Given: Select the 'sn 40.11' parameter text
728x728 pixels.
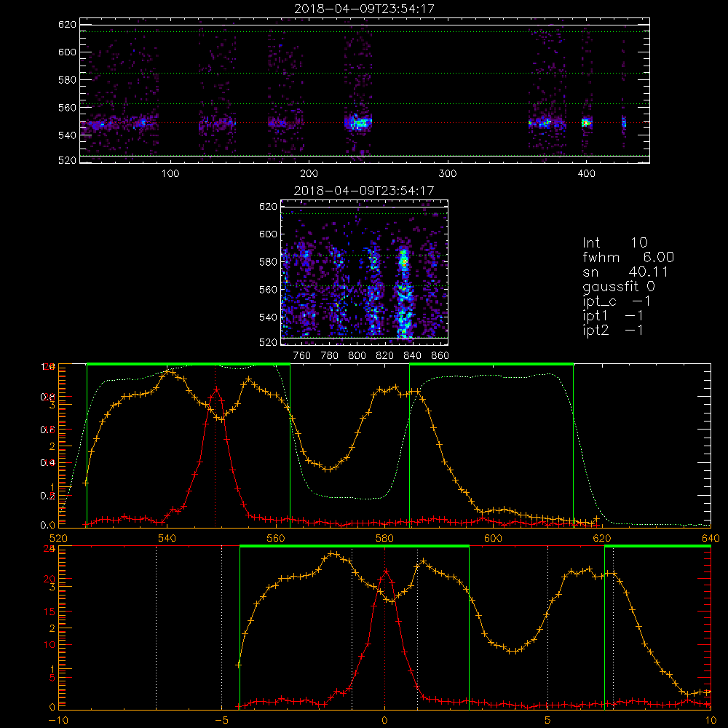Looking at the screenshot, I should tap(625, 272).
